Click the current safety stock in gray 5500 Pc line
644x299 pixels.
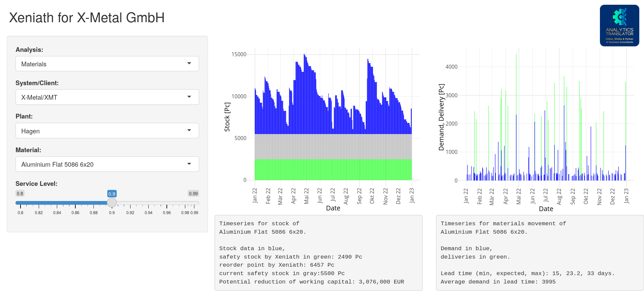(282, 273)
